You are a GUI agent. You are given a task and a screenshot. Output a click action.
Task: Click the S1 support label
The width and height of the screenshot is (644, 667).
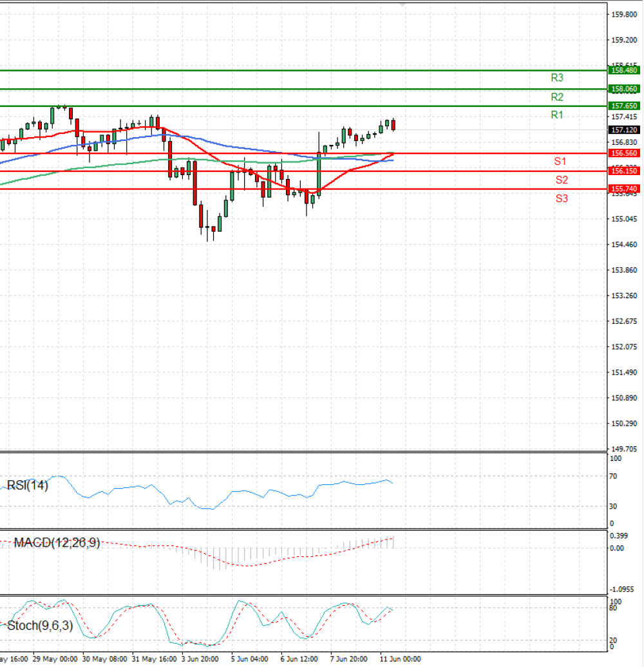(x=560, y=161)
